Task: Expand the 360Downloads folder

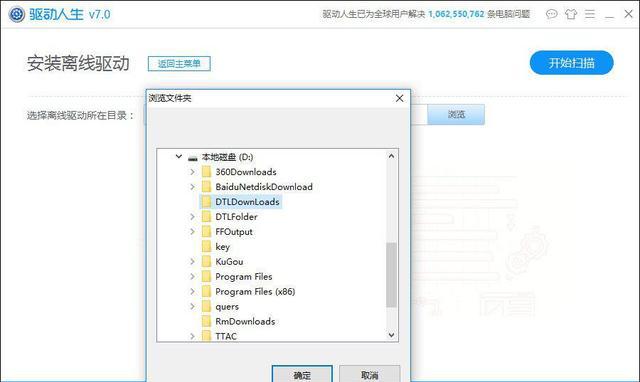Action: coord(192,172)
